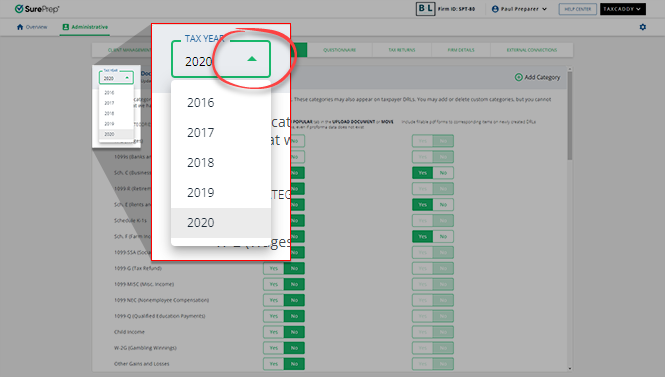Set Child Income Popular toggle to Yes
665x377 pixels.
[x=274, y=332]
